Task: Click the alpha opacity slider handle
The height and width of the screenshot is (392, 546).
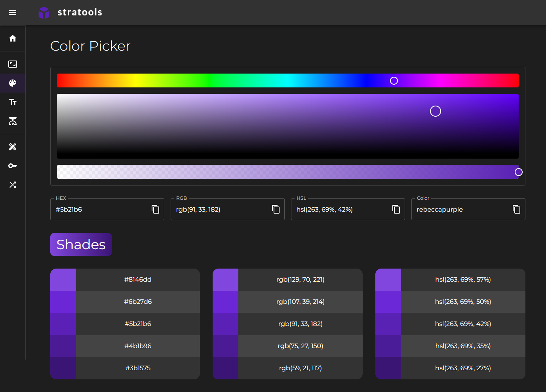Action: 519,172
